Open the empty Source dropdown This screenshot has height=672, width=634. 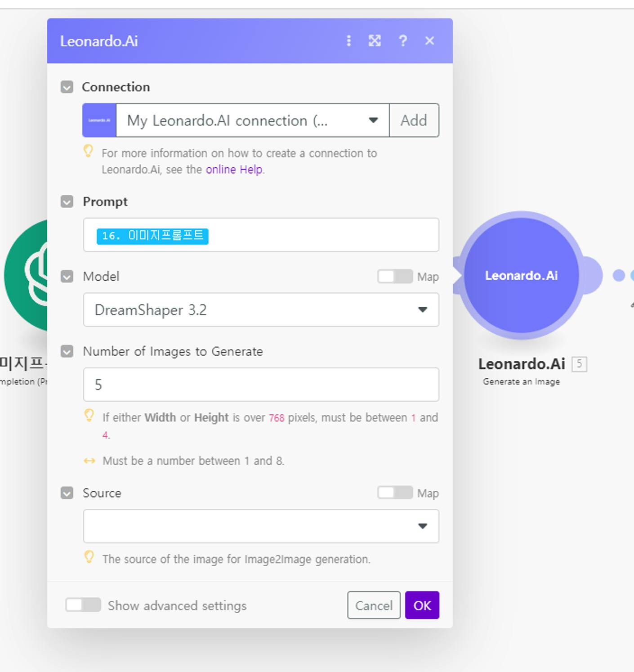coord(261,526)
